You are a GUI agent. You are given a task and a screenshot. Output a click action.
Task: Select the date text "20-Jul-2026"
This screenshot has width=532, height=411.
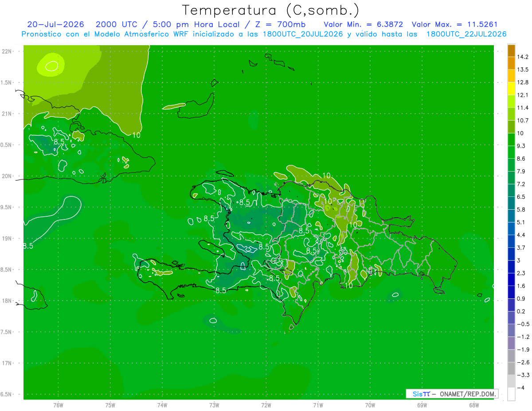pyautogui.click(x=55, y=24)
